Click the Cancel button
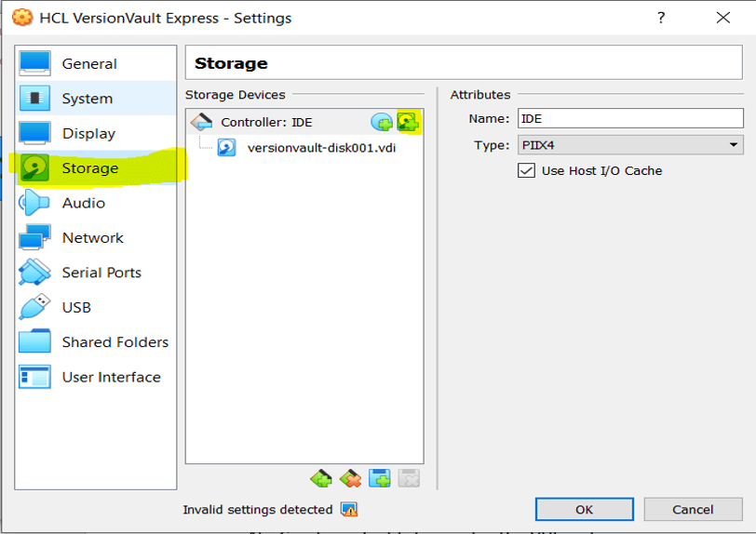Screen dimensions: 756x534 click(693, 510)
